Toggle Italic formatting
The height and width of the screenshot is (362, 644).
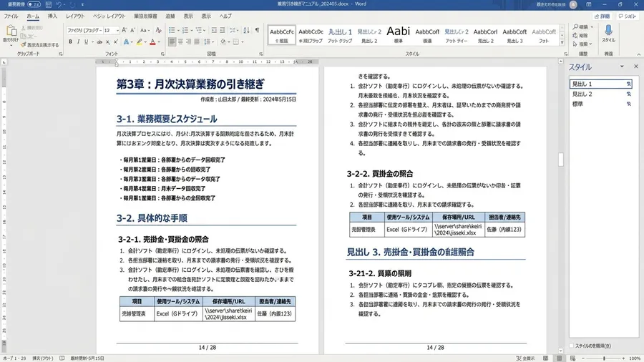(x=78, y=42)
